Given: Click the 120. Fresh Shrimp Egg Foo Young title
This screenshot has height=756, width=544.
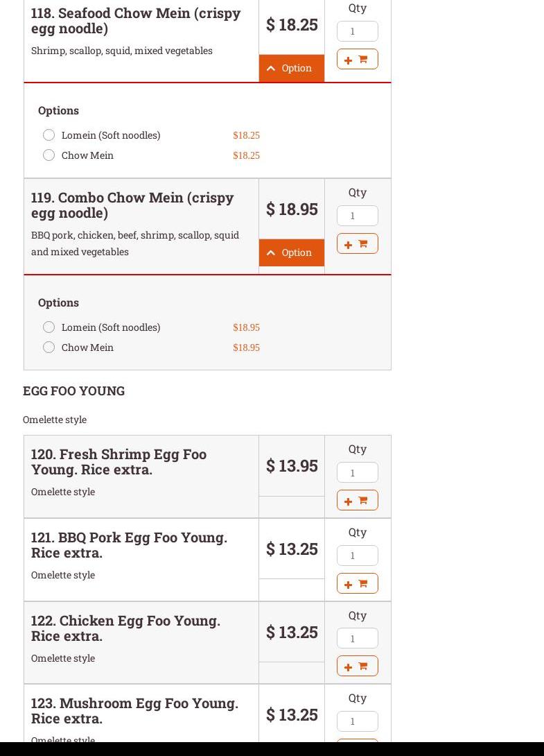Looking at the screenshot, I should point(119,461).
